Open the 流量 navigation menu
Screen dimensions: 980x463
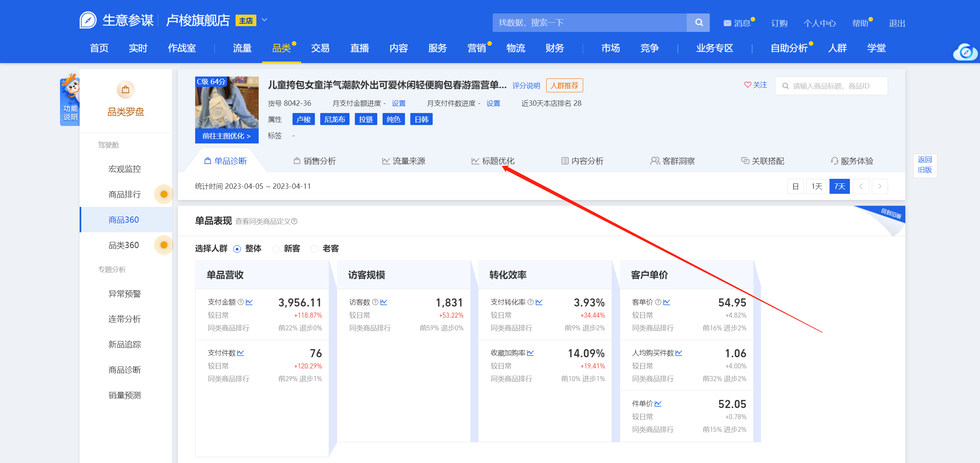tap(242, 48)
